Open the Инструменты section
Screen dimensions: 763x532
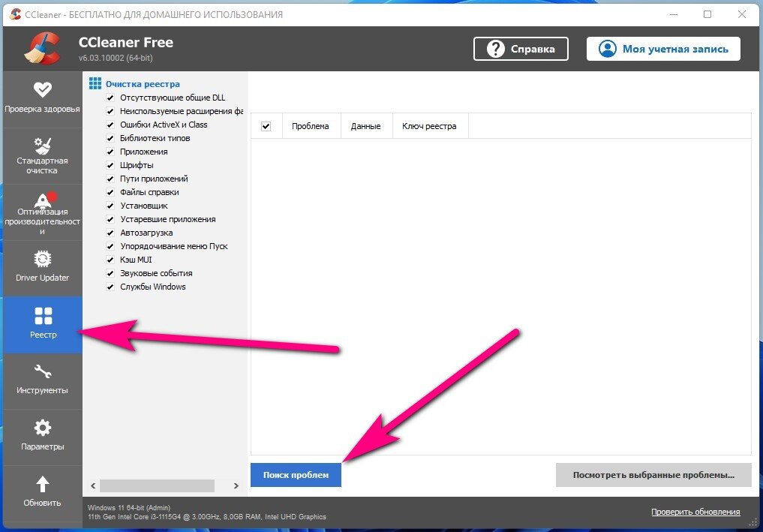42,380
